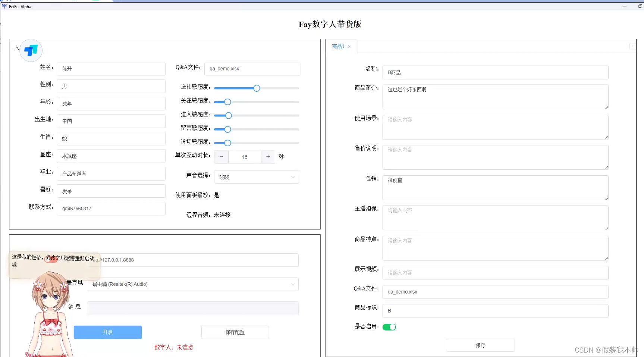
Task: Switch to the 商品1 tab
Action: click(338, 46)
